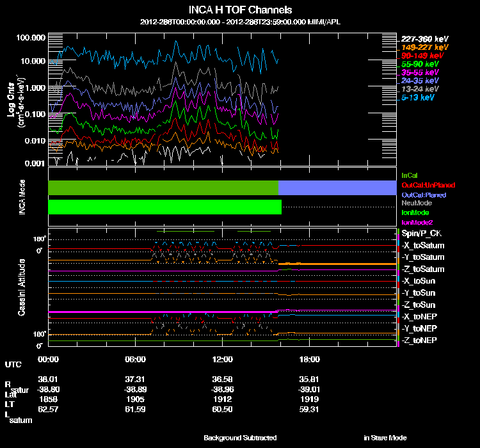Click the dark green InCal mode bar
480x448 pixels.
pyautogui.click(x=163, y=188)
